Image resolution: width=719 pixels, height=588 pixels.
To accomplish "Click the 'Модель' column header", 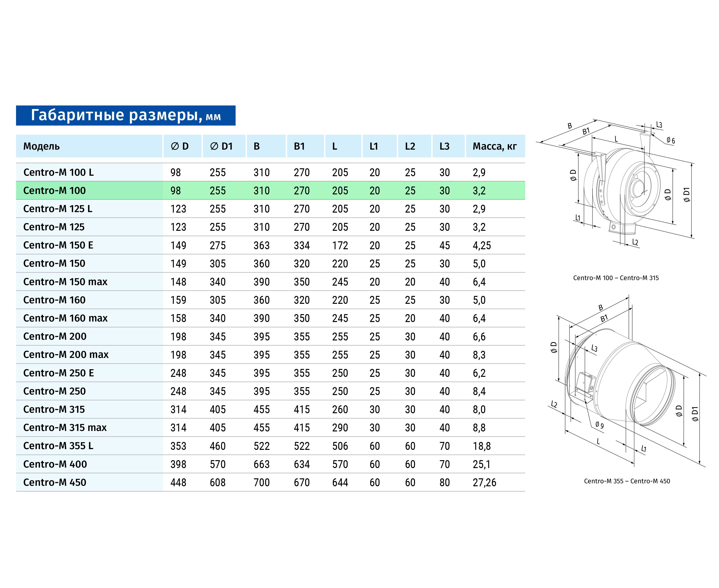I will tap(41, 146).
